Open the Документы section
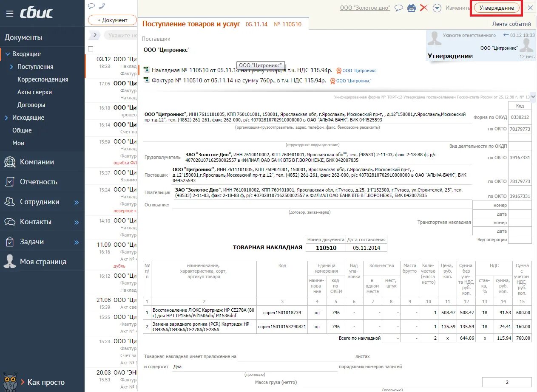 coord(23,37)
